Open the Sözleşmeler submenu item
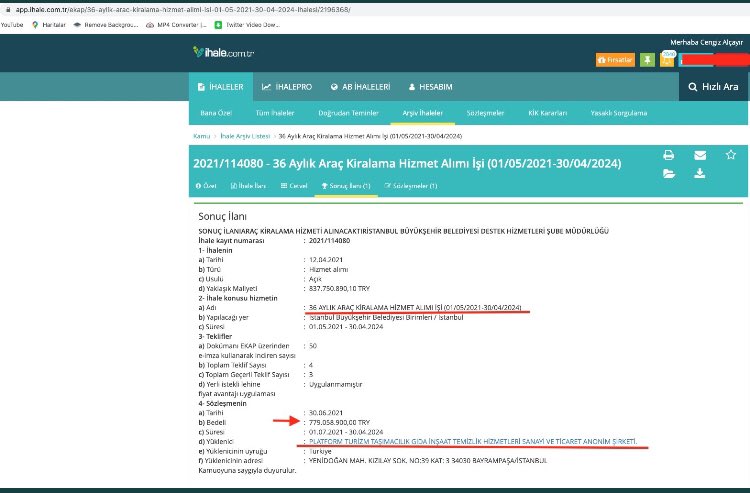Image resolution: width=750 pixels, height=493 pixels. pos(485,113)
